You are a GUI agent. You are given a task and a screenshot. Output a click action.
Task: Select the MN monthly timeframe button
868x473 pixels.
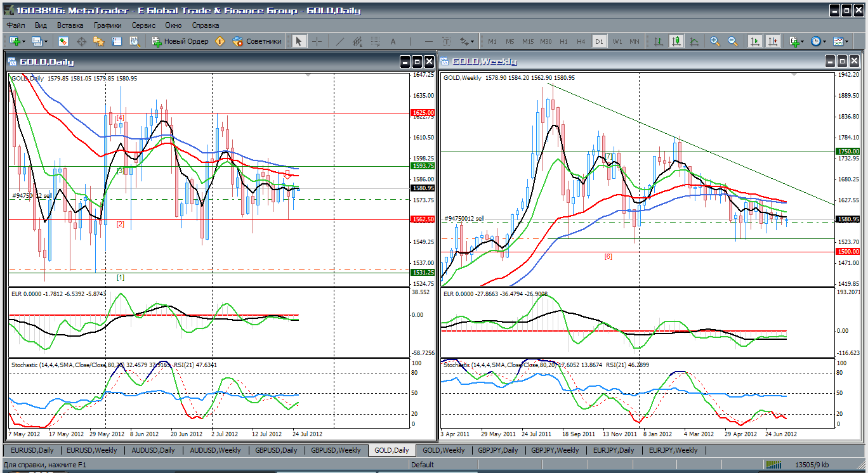(x=635, y=41)
